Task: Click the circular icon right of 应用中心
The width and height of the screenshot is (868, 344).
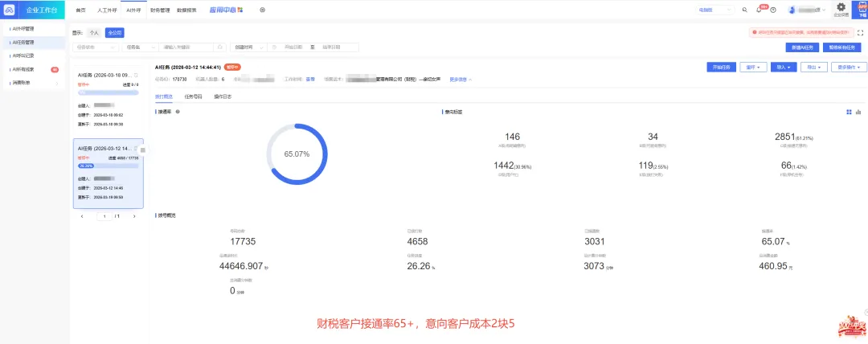Action: (262, 10)
